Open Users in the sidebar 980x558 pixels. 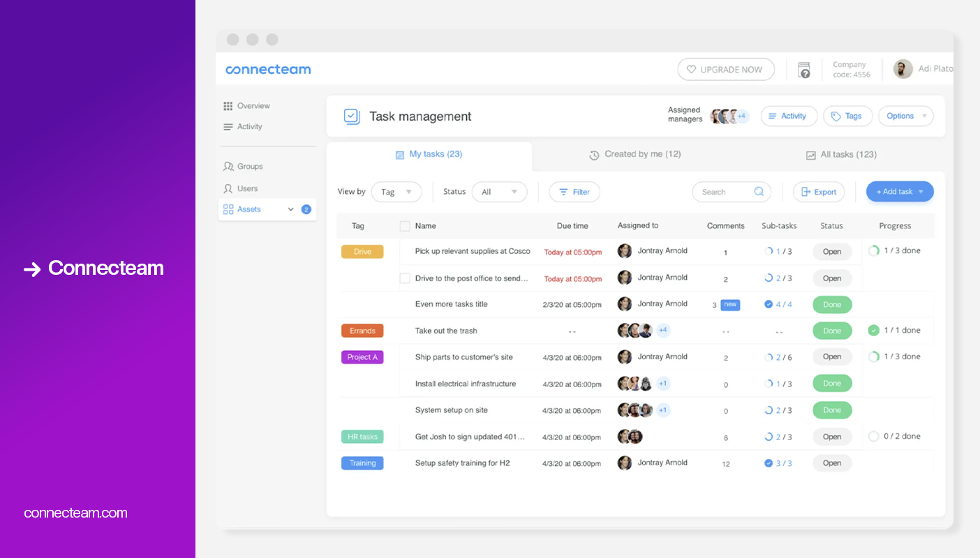click(x=241, y=188)
